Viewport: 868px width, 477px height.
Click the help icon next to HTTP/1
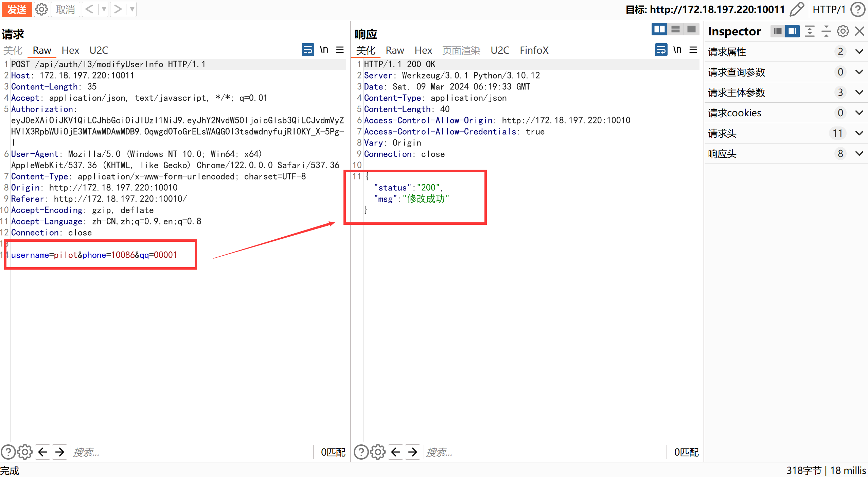coord(857,9)
